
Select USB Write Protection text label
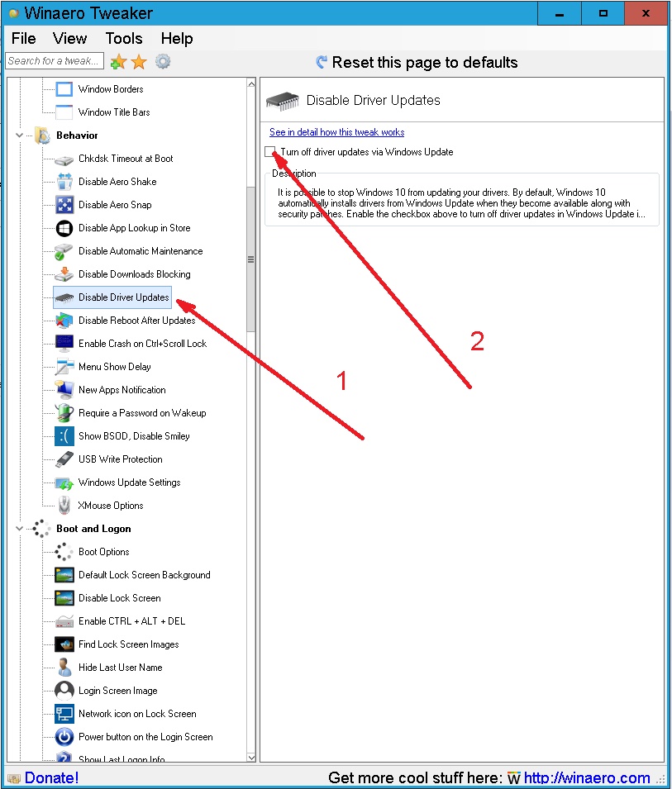coord(121,459)
